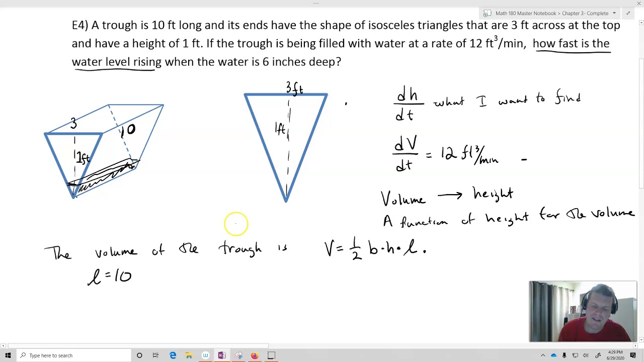Image resolution: width=644 pixels, height=362 pixels.
Task: Click the notebook icon beside Math 180 Master Notebook
Action: point(487,13)
